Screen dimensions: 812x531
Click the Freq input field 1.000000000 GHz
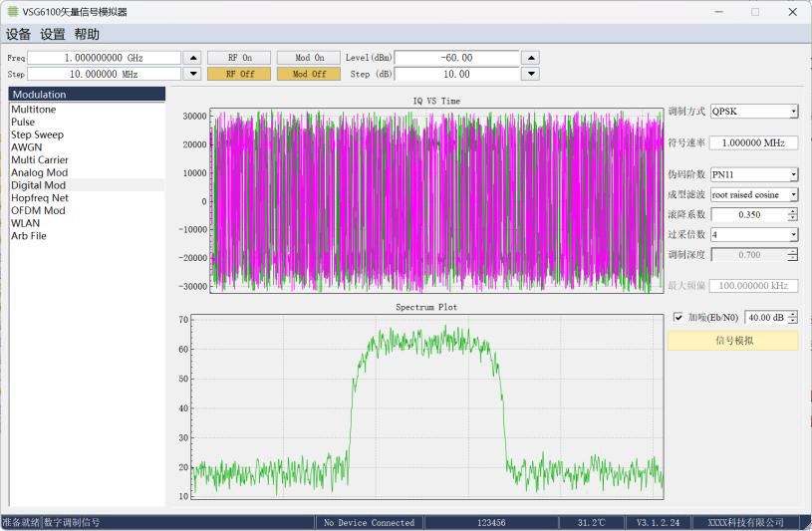click(x=104, y=58)
